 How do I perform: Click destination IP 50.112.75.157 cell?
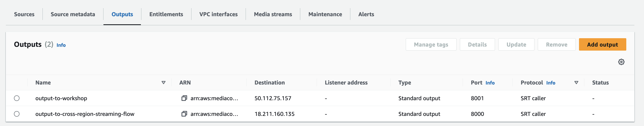[x=273, y=98]
